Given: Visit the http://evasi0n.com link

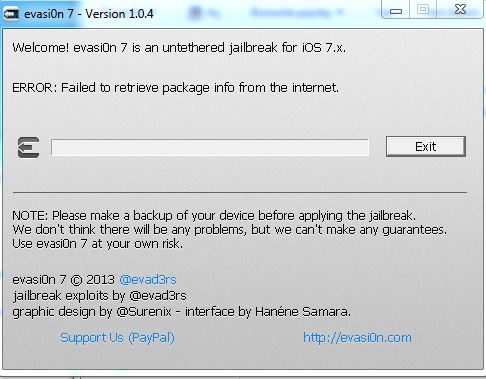Looking at the screenshot, I should pos(357,338).
